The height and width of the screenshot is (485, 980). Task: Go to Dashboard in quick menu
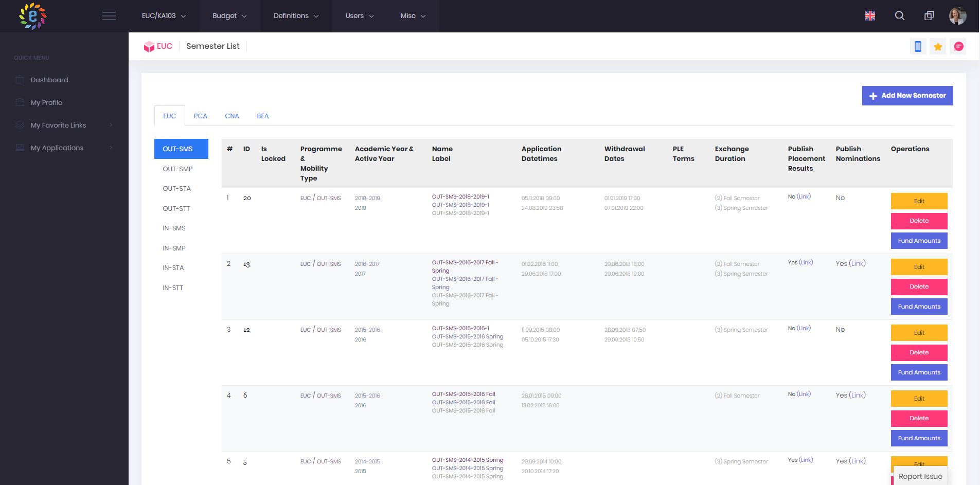click(x=49, y=80)
